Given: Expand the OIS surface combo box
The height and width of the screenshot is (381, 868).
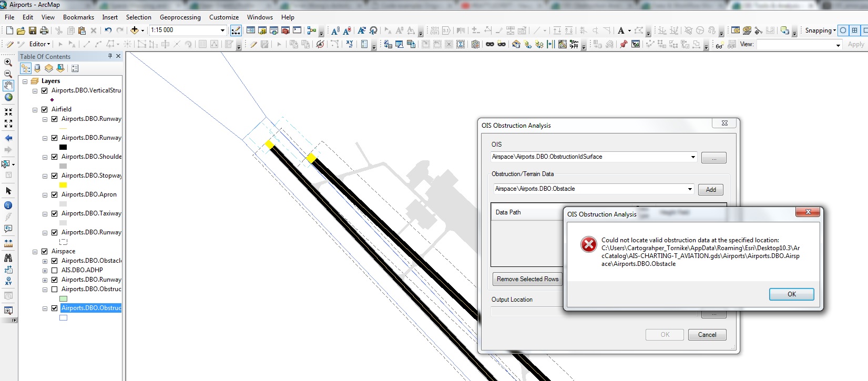Looking at the screenshot, I should click(693, 157).
